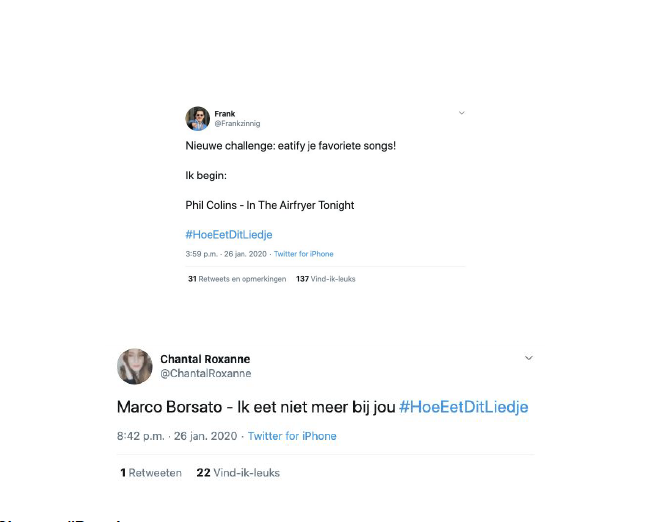View 31 Retweets en opmerkingen
The image size is (668, 522).
[237, 279]
